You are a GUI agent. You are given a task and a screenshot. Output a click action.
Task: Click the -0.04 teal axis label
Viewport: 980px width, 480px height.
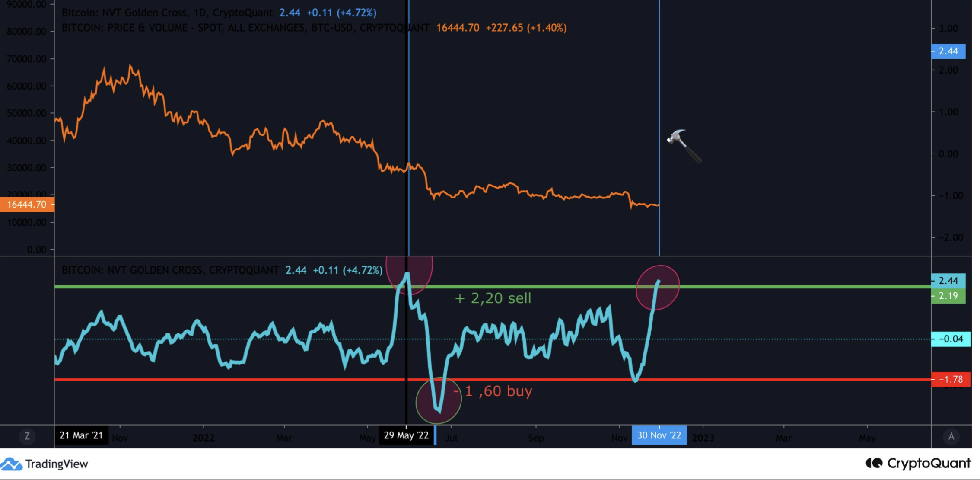951,339
